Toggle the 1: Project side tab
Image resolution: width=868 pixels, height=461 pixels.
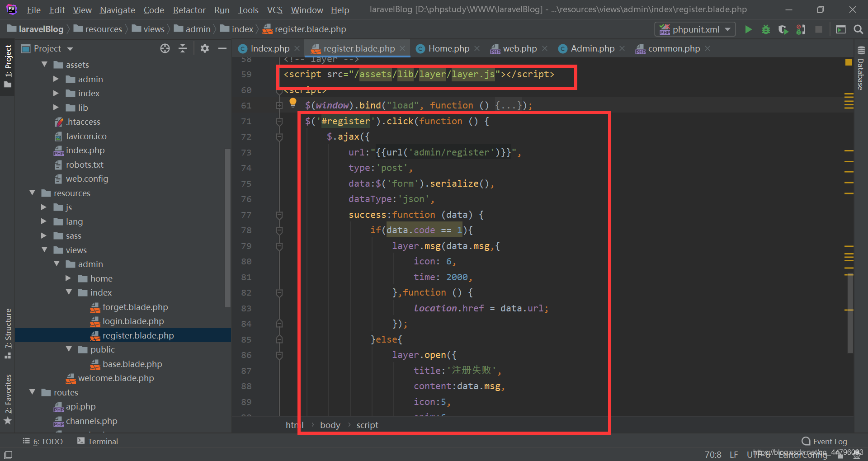pos(8,67)
